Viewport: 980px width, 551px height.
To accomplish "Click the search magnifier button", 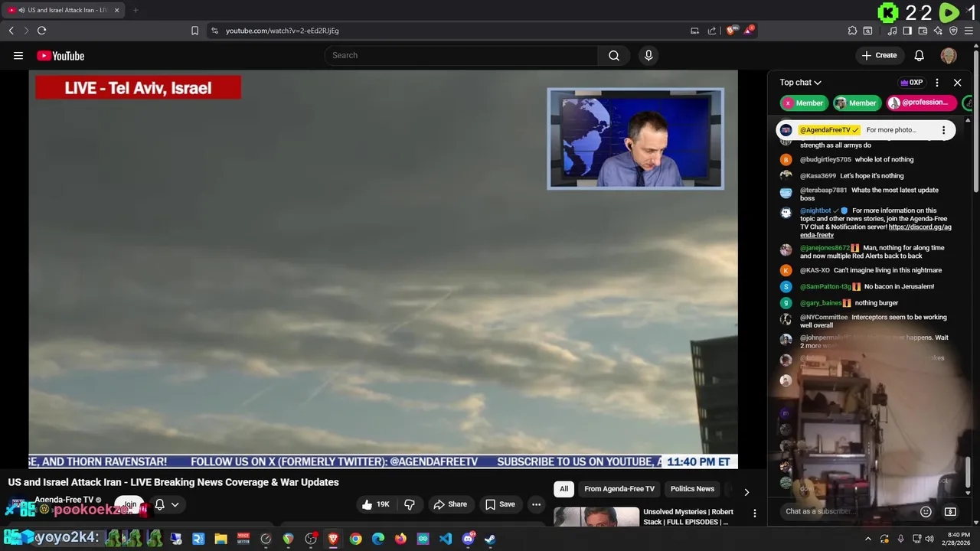I will 614,56.
